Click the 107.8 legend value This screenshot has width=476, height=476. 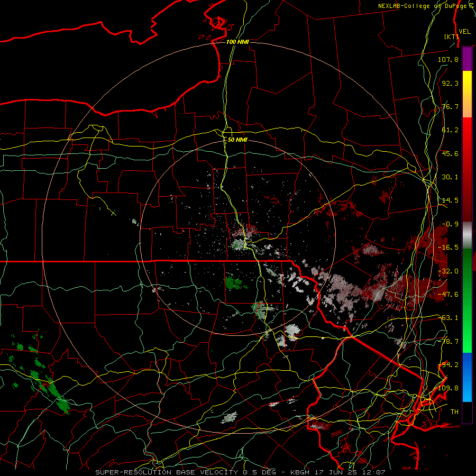point(448,59)
